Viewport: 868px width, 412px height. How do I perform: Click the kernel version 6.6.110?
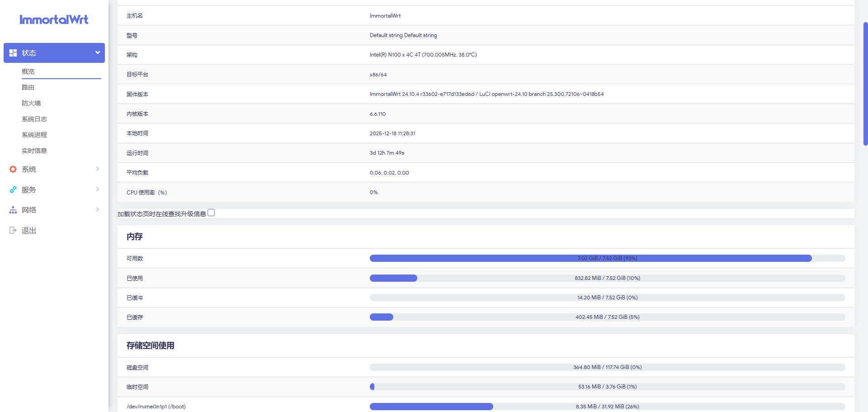tap(377, 114)
